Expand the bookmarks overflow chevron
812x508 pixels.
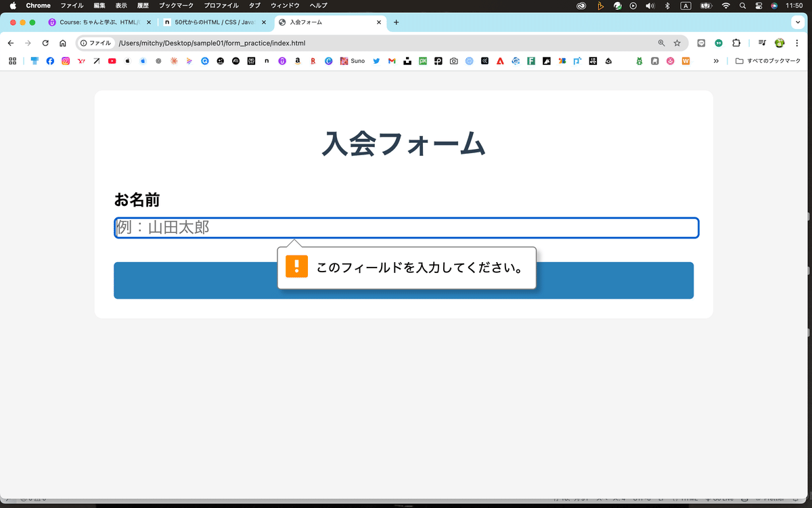tap(716, 61)
